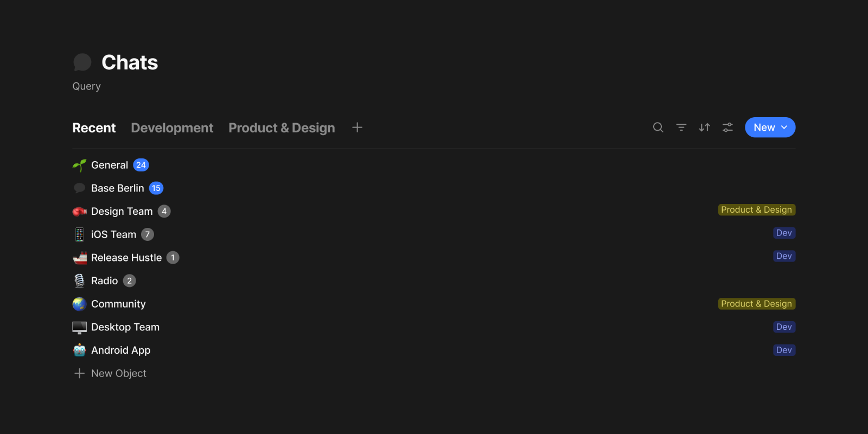This screenshot has width=868, height=434.
Task: Open the search icon in the toolbar
Action: tap(658, 127)
